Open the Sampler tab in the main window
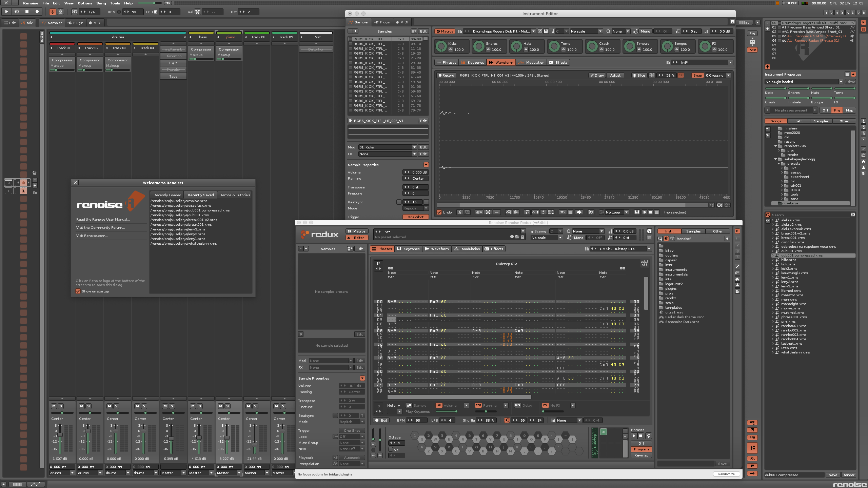 [x=52, y=23]
